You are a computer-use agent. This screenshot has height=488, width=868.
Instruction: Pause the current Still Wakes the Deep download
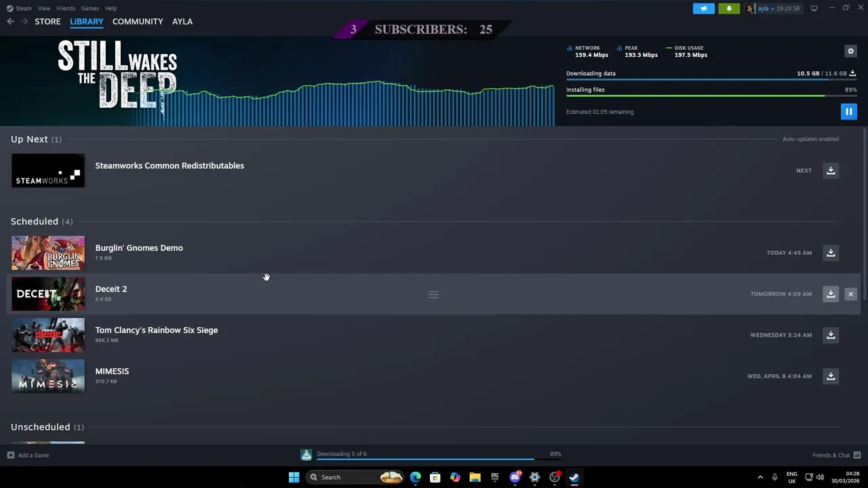click(848, 112)
